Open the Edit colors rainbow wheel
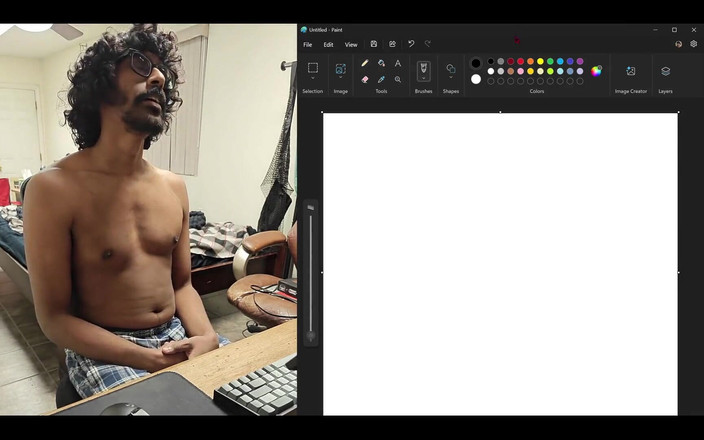 coord(597,71)
